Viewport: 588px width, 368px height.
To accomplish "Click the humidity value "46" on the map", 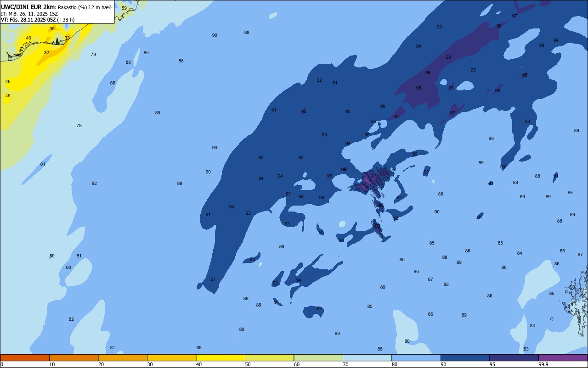I will tap(8, 82).
